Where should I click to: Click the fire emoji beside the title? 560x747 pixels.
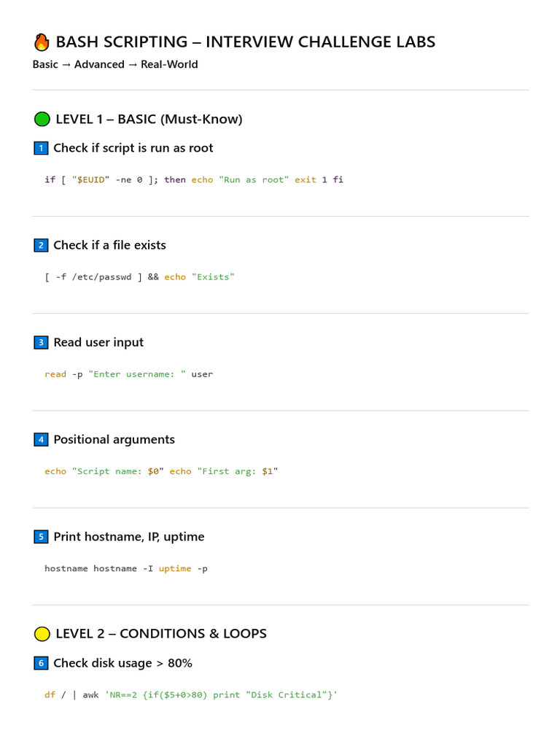(42, 42)
